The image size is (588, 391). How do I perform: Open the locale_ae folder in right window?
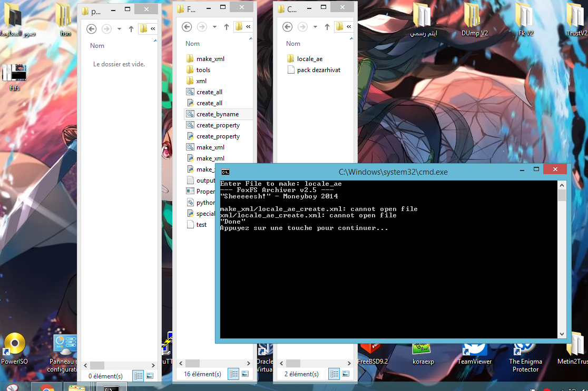(305, 59)
